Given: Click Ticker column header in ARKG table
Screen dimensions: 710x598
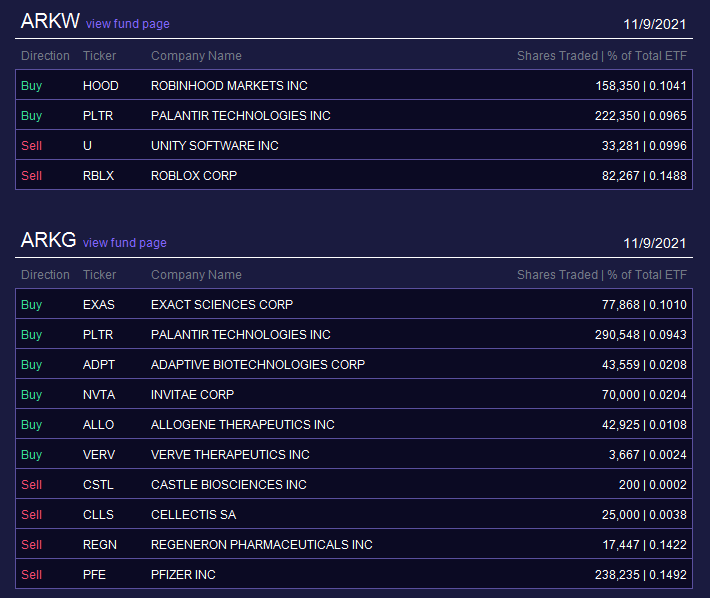Looking at the screenshot, I should 99,275.
